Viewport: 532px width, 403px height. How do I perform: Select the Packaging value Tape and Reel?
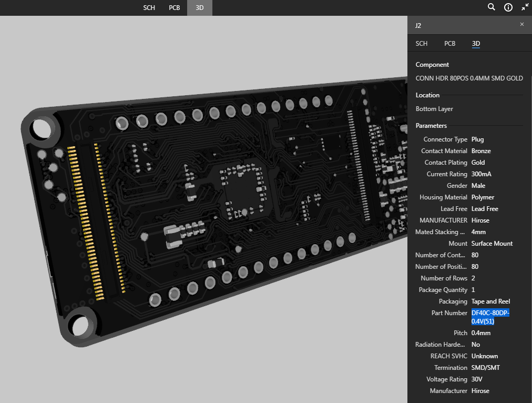pyautogui.click(x=490, y=301)
